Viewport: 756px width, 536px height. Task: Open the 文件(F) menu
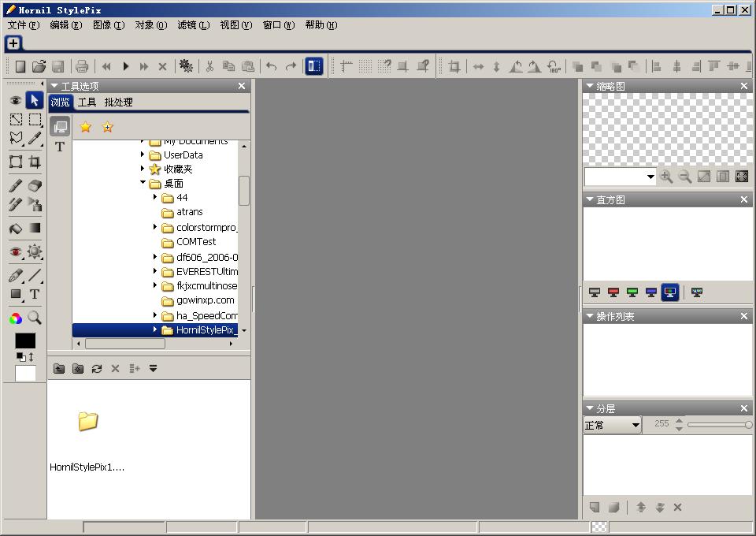23,25
